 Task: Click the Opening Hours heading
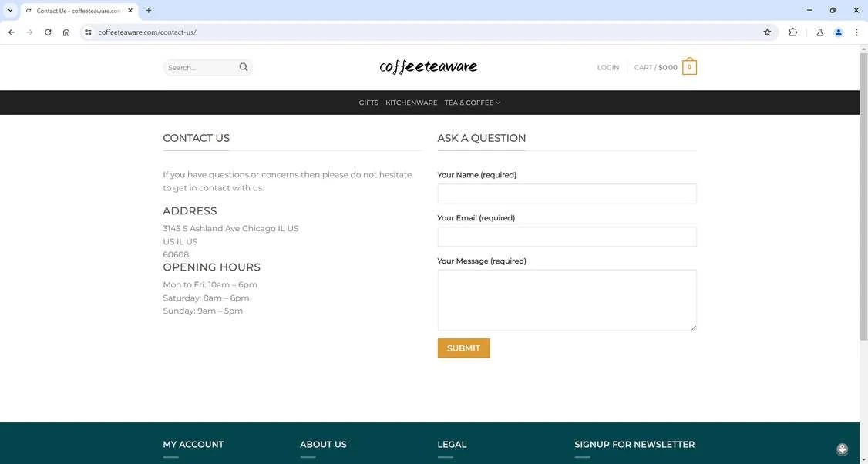coord(211,267)
